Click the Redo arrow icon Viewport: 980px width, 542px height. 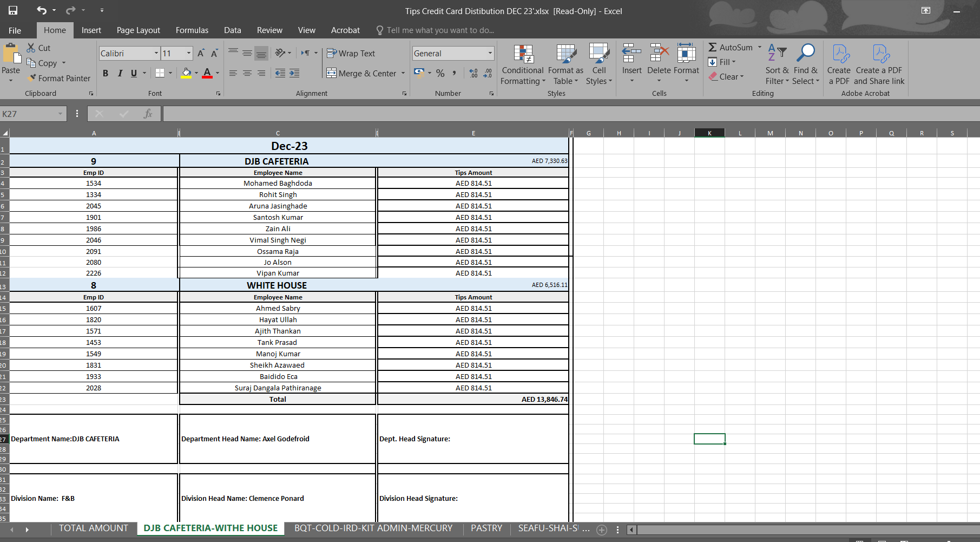70,10
